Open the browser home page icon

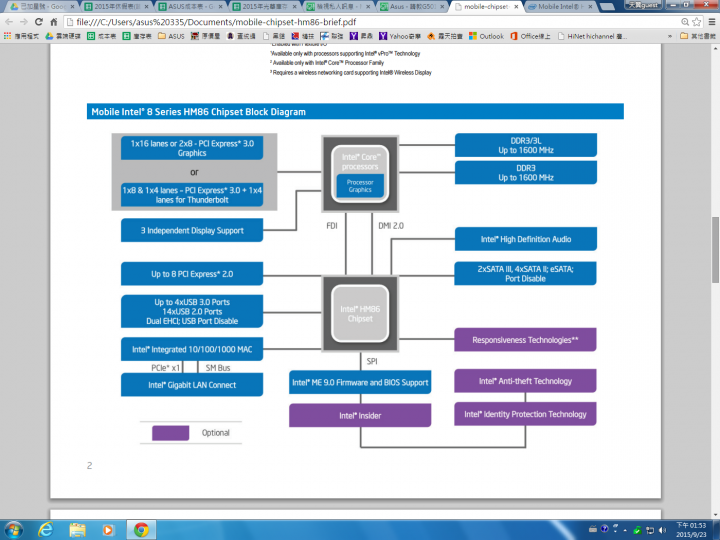point(54,22)
